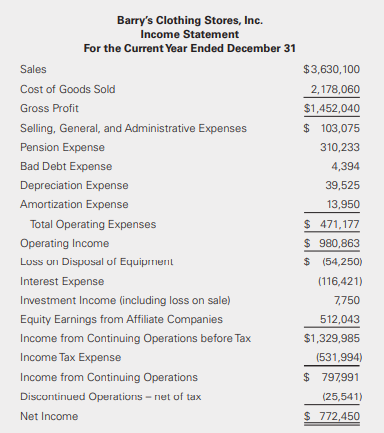Select the Sales amount $3,630,100
The height and width of the screenshot is (433, 384).
[332, 69]
